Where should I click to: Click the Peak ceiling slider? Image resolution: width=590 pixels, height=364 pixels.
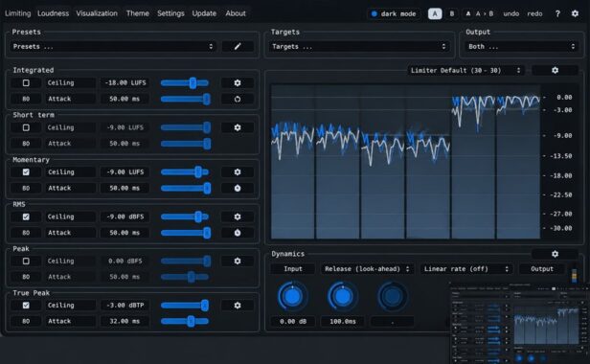[x=185, y=261]
